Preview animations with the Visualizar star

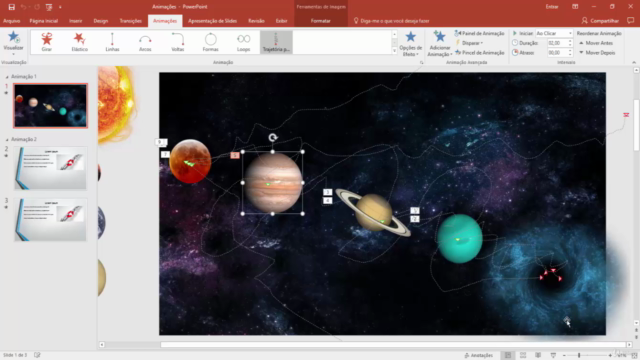[x=13, y=43]
